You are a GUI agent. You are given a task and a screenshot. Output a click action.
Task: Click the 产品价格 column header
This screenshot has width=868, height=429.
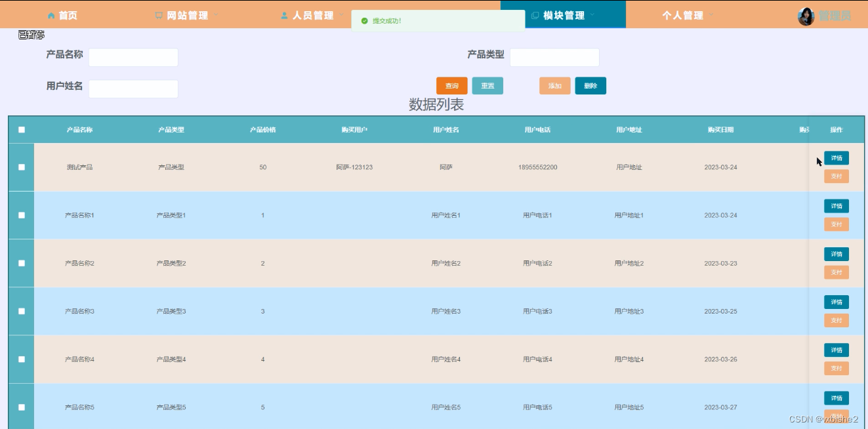(263, 130)
